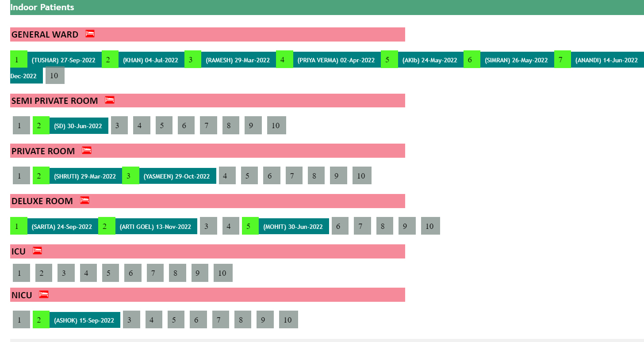Click the Indoor Patients page title
Screen dimensions: 644x342
pos(42,7)
